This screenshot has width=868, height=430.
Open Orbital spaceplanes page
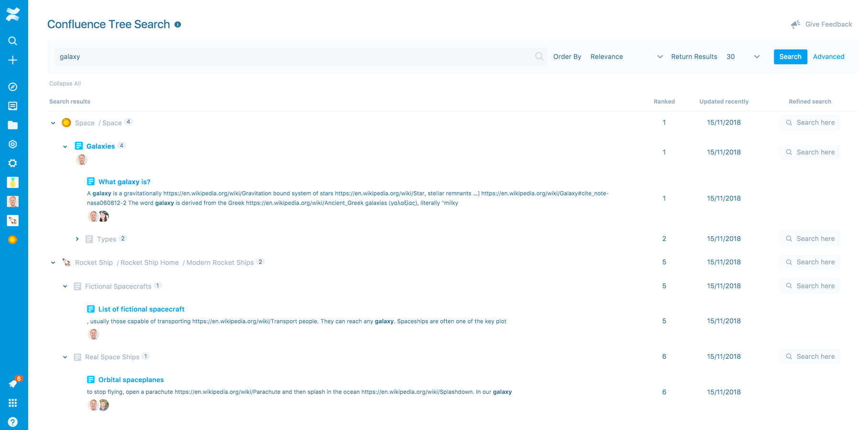(131, 380)
